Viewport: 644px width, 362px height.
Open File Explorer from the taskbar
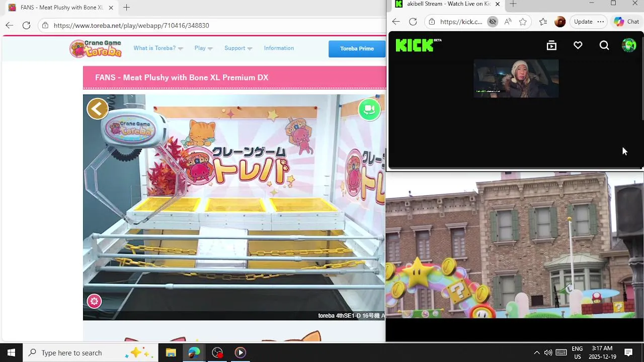171,352
